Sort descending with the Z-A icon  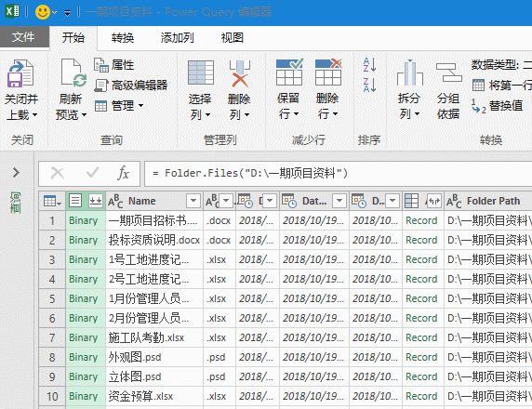(x=369, y=85)
